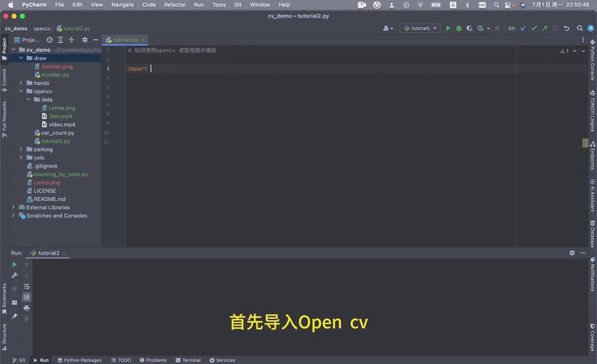
Task: Open the code-with-me user icon dropdown
Action: point(388,28)
